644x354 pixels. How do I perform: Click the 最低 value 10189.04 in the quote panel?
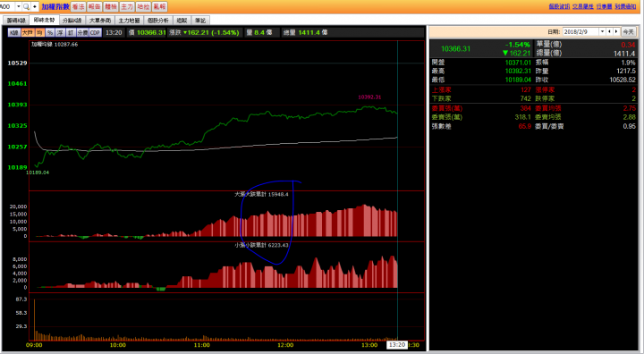(518, 80)
